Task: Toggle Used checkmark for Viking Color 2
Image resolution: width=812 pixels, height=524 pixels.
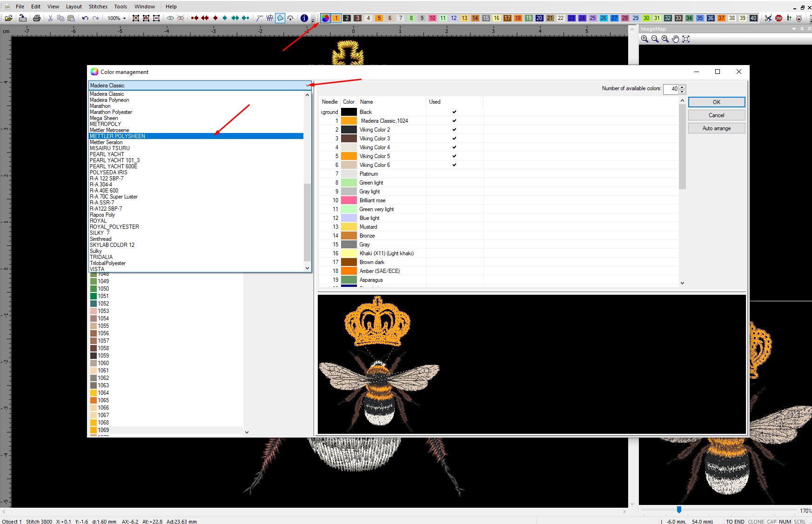Action: pyautogui.click(x=454, y=130)
